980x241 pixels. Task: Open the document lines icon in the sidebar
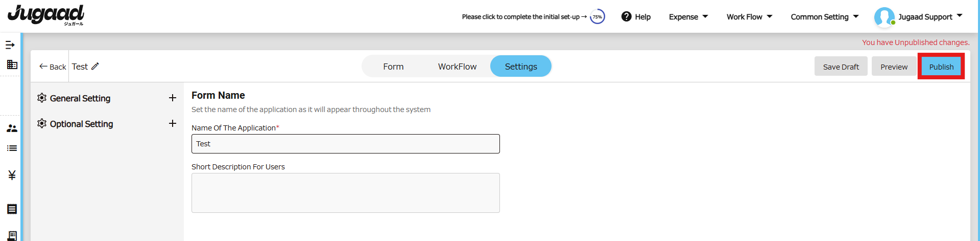tap(12, 209)
